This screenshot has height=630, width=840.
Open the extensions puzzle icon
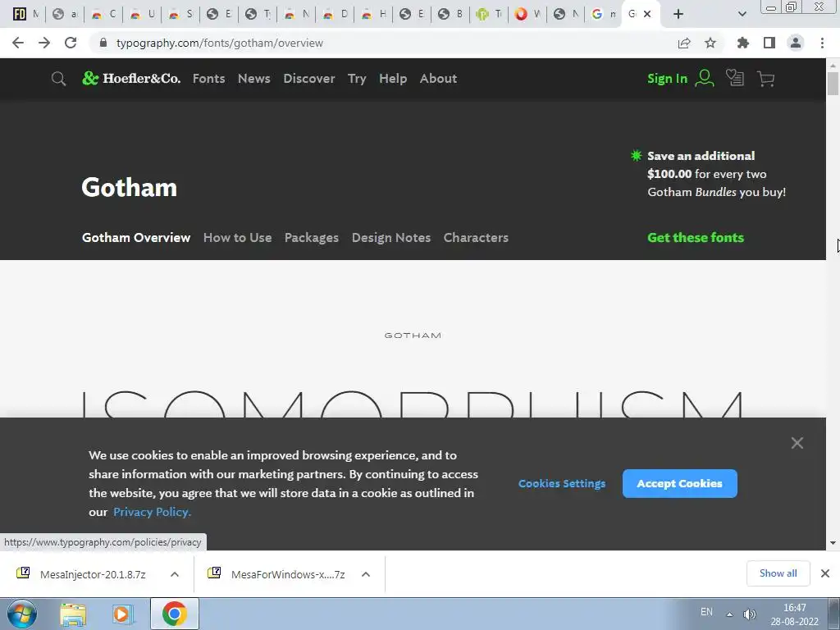pos(743,43)
